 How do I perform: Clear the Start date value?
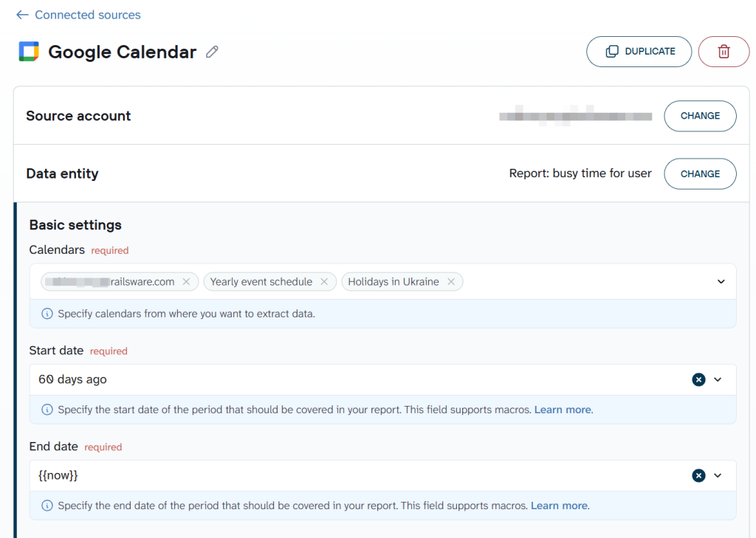pos(698,380)
